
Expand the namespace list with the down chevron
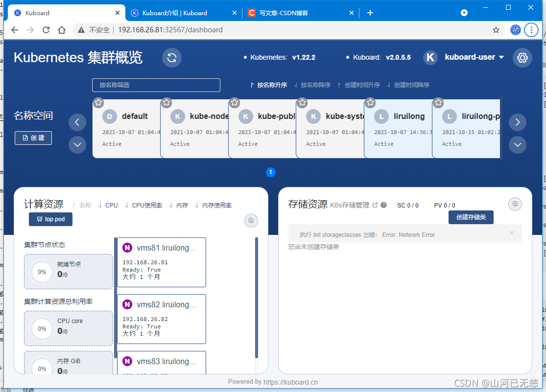[77, 144]
